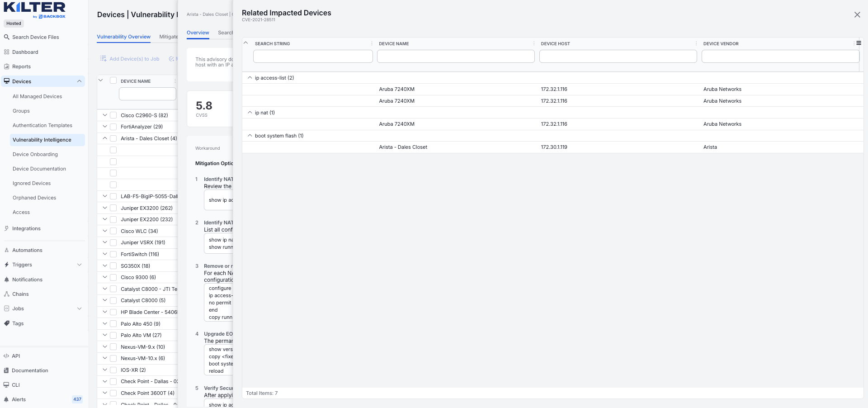Click the Add Device(s) to Job icon
The width and height of the screenshot is (868, 408).
[x=103, y=59]
